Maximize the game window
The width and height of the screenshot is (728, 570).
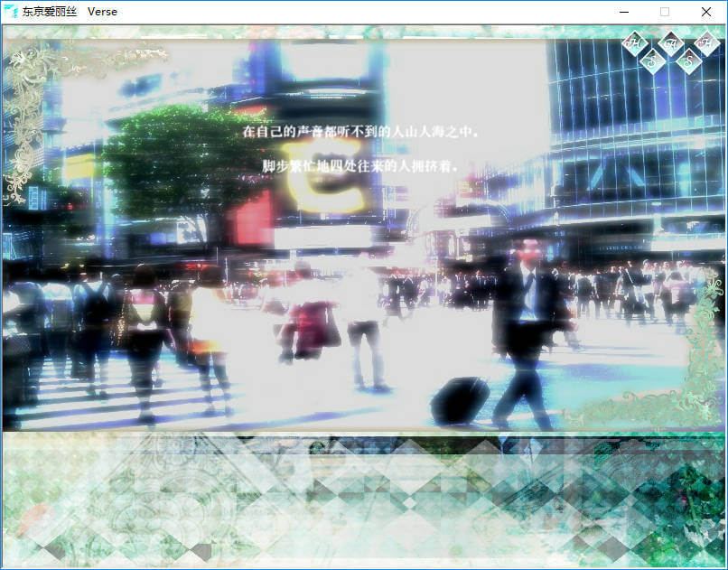point(665,13)
